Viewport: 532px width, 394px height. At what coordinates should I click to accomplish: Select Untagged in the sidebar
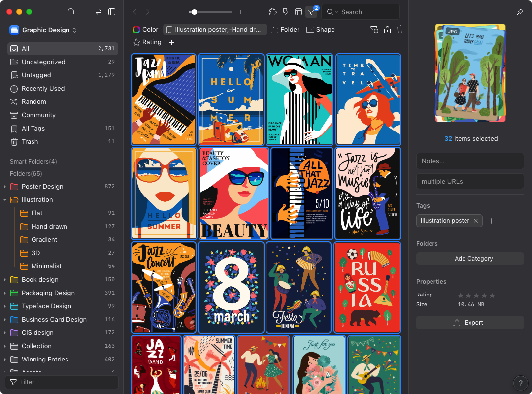pos(63,75)
